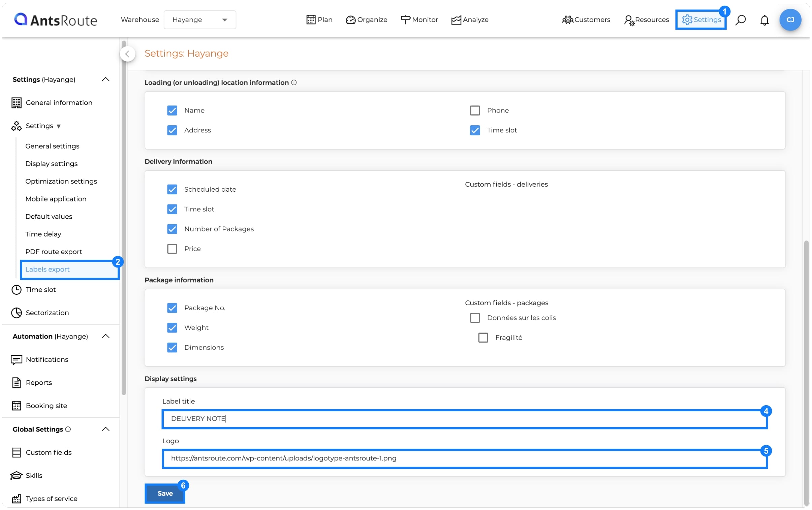Image resolution: width=812 pixels, height=510 pixels.
Task: Open the Plan calendar icon
Action: [311, 20]
